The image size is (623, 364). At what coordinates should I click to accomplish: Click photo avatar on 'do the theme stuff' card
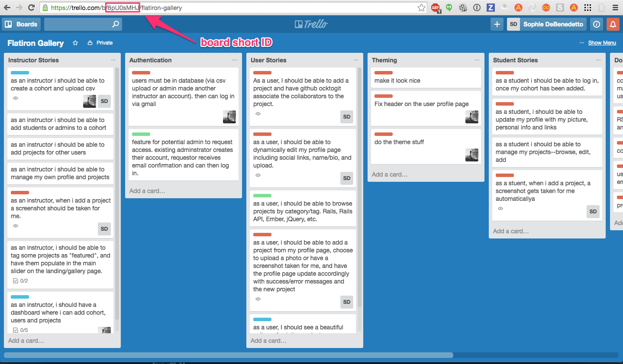(472, 155)
